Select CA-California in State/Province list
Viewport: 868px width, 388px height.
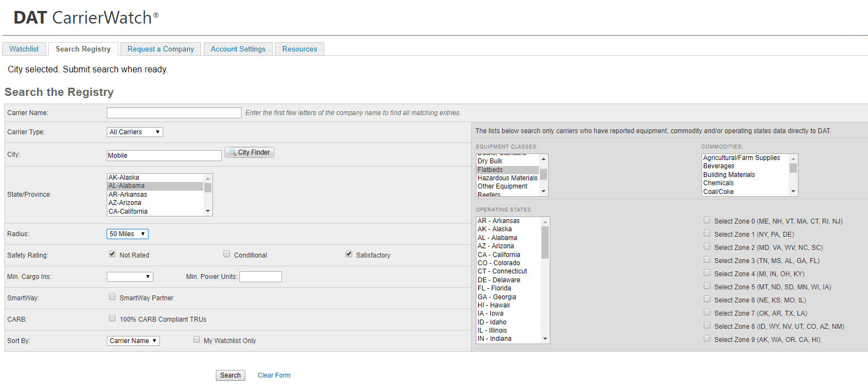[x=155, y=212]
